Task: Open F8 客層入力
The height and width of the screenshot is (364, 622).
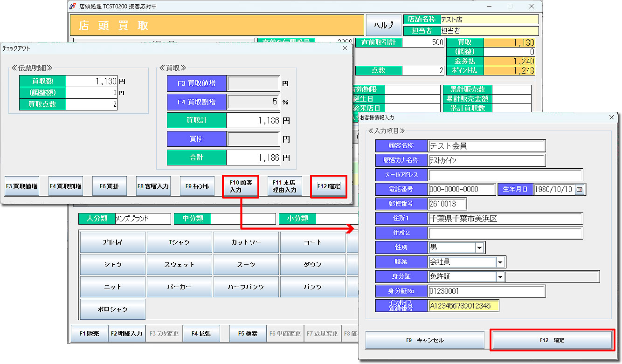Action: pyautogui.click(x=153, y=186)
